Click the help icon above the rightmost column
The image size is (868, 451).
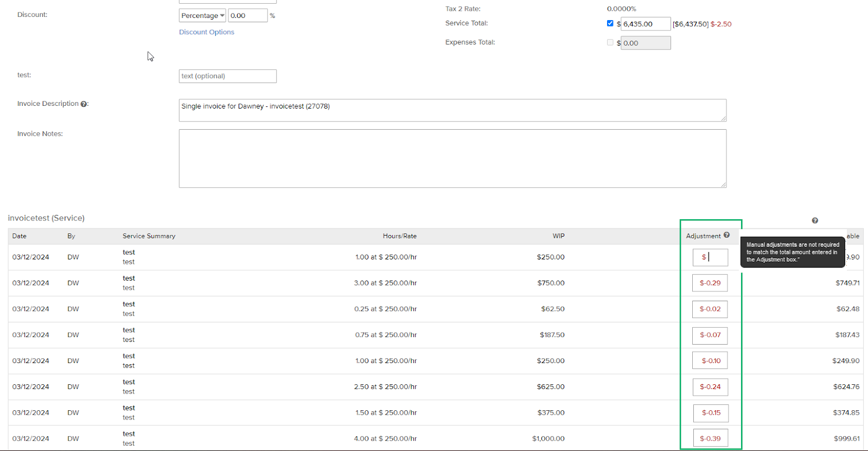coord(814,220)
